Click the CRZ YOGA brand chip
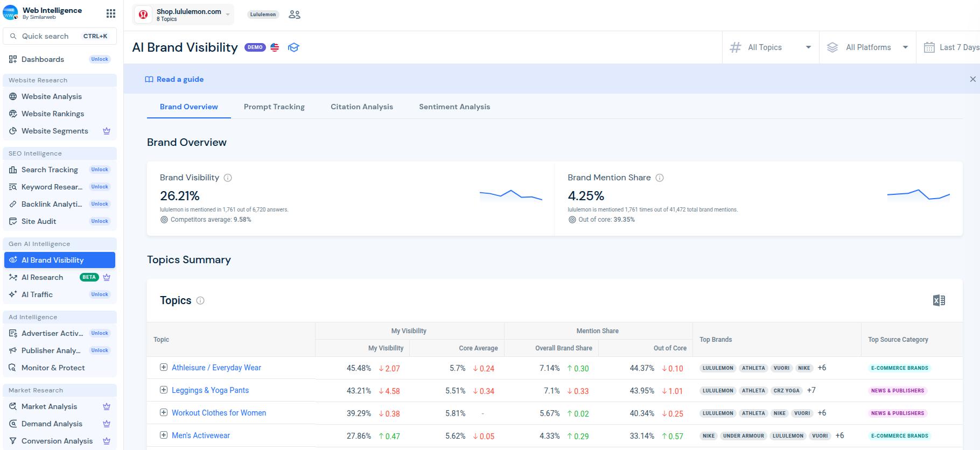 coord(786,391)
